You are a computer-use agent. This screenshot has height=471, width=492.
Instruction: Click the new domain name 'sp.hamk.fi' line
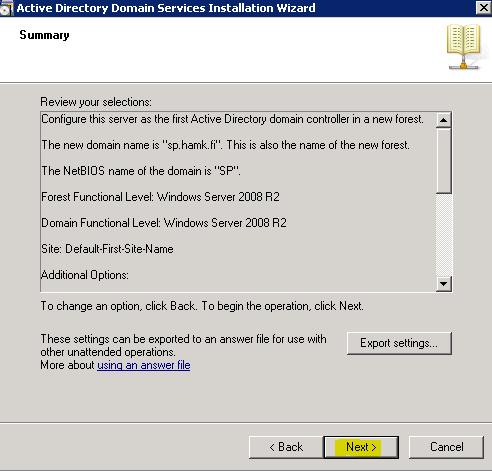click(x=225, y=145)
